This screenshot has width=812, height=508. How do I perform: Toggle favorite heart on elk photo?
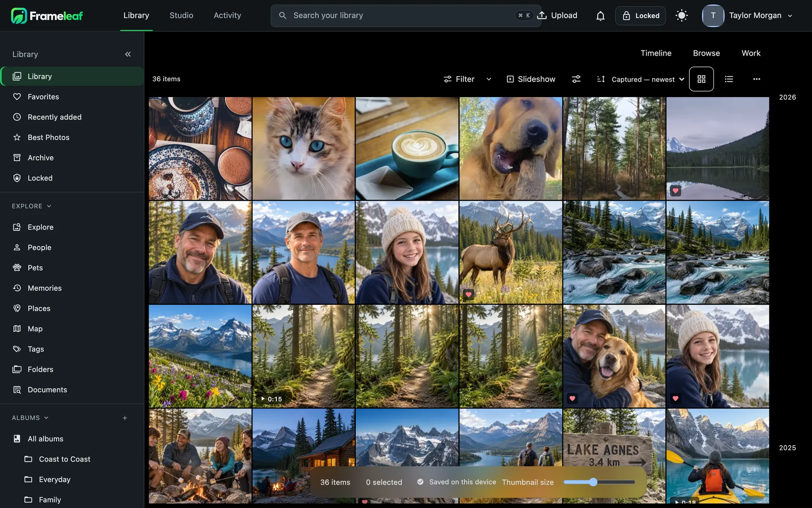click(469, 294)
